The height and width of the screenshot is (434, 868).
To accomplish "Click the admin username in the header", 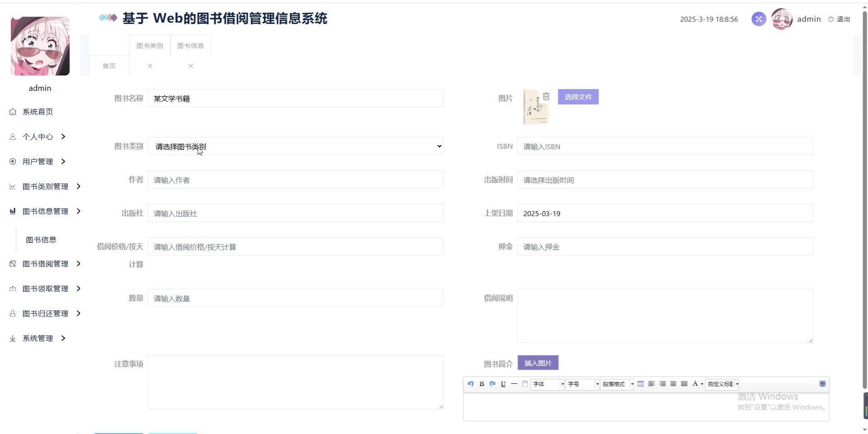I will [809, 19].
